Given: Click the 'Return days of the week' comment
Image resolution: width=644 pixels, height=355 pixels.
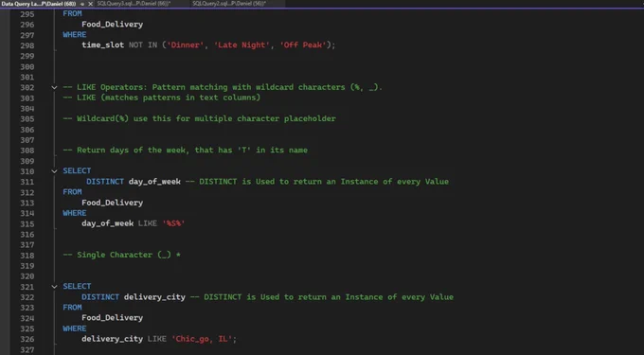Looking at the screenshot, I should click(185, 151).
